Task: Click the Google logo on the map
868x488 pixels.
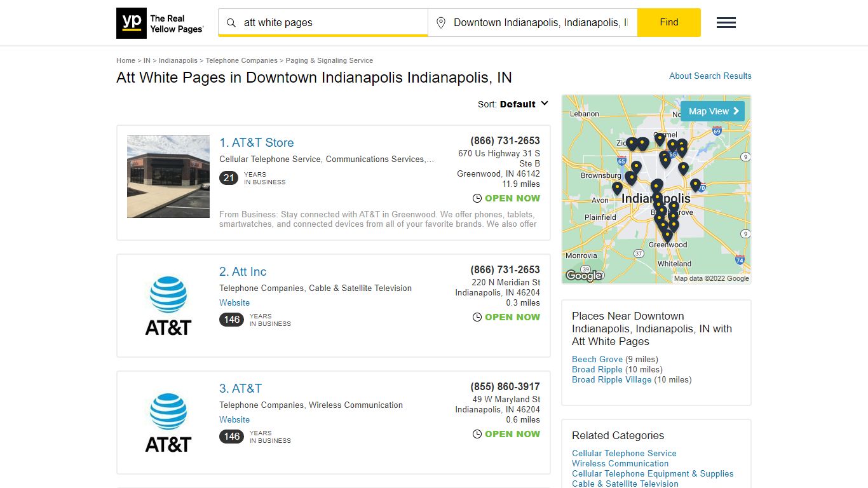Action: (x=584, y=276)
